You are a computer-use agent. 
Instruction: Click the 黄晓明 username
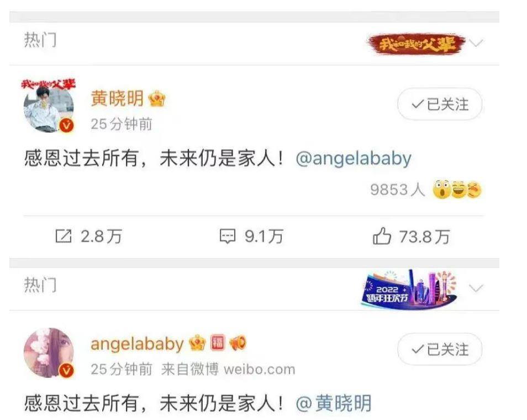coord(117,98)
